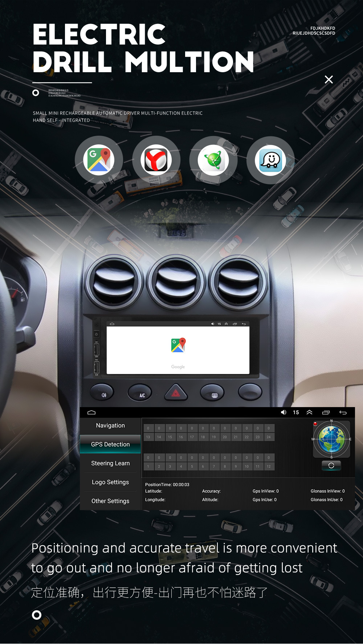Viewport: 363px width, 644px height.
Task: Click the Latitude: label
Action: coord(154,491)
